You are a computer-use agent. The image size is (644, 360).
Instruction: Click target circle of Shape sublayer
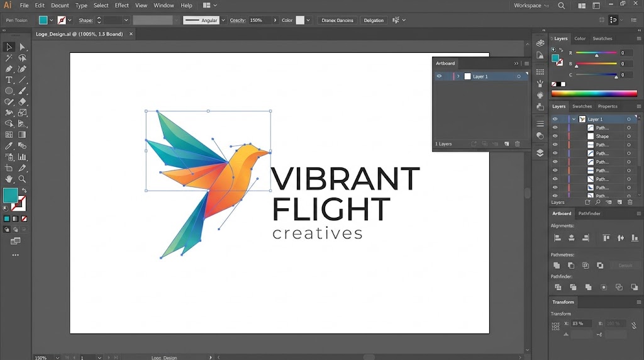point(629,136)
